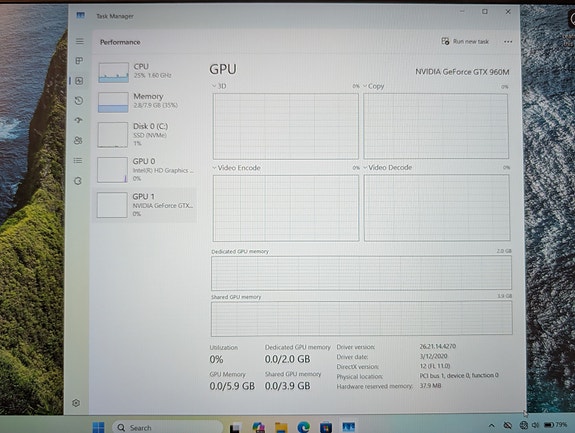The width and height of the screenshot is (575, 433).
Task: Click the taskbar Search box
Action: 167,428
